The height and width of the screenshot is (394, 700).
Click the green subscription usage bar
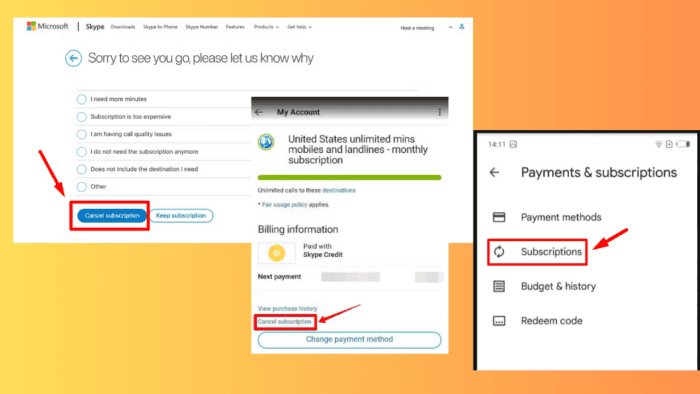click(350, 178)
